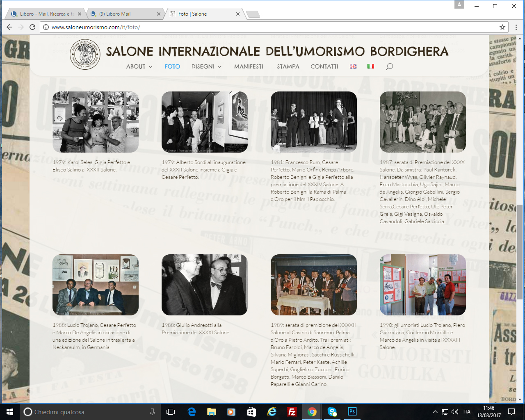The height and width of the screenshot is (420, 525).
Task: Close the Foto | Salone tab
Action: click(x=238, y=14)
